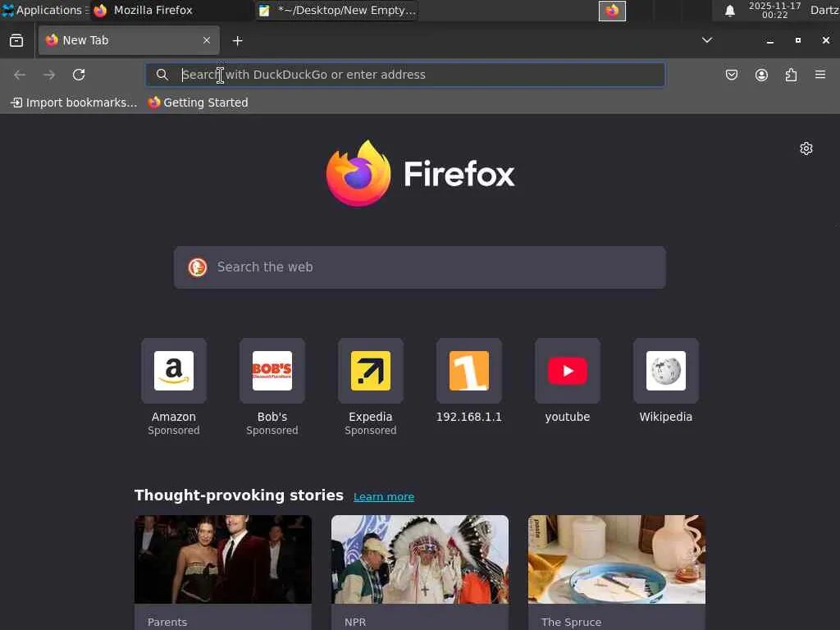
Task: Click the magnifier icon in the address bar
Action: pos(162,75)
